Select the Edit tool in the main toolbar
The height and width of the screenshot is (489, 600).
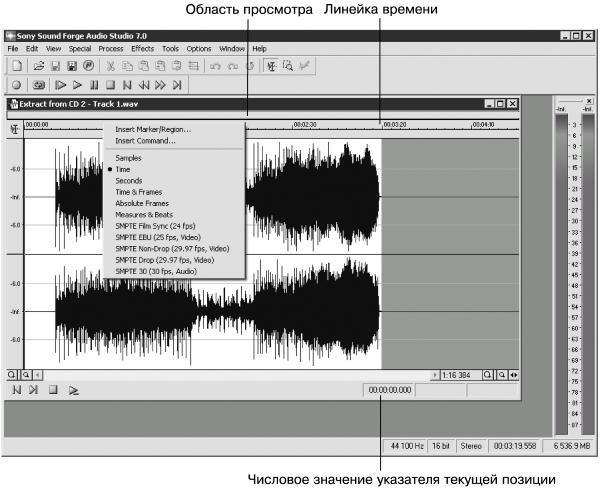[x=271, y=66]
